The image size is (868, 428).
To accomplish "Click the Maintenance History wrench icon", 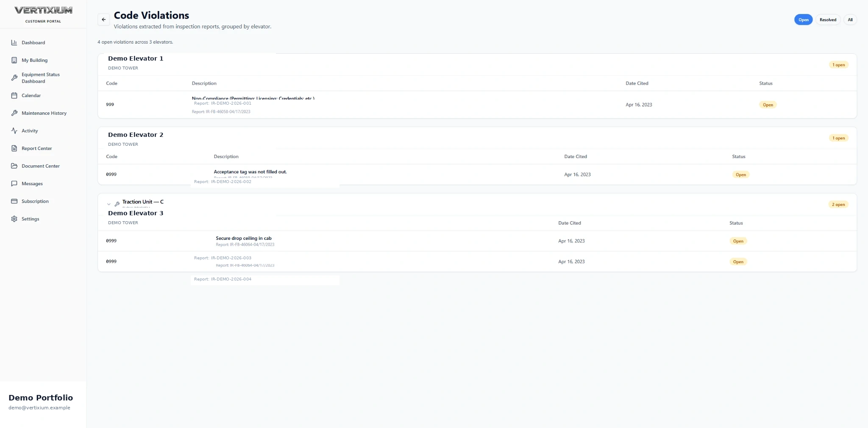I will (x=14, y=113).
